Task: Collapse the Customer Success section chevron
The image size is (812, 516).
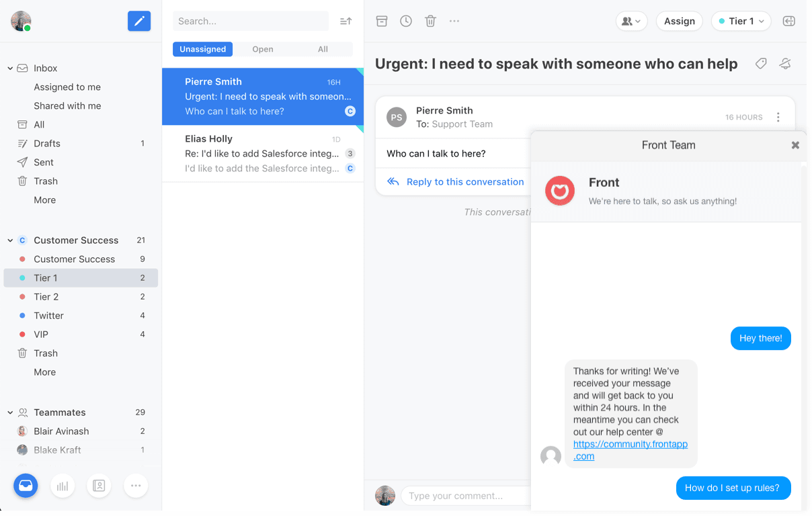Action: click(10, 241)
